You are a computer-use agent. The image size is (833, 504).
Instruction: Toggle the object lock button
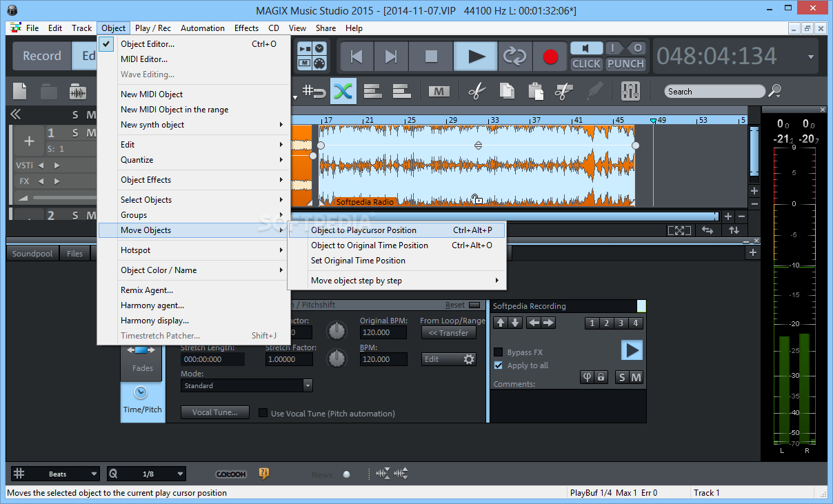[x=601, y=377]
